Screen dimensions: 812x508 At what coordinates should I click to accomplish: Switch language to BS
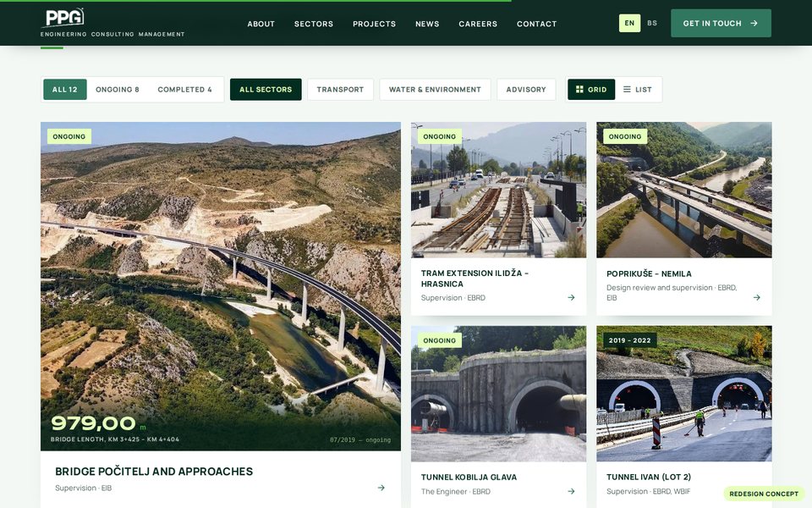pyautogui.click(x=652, y=24)
